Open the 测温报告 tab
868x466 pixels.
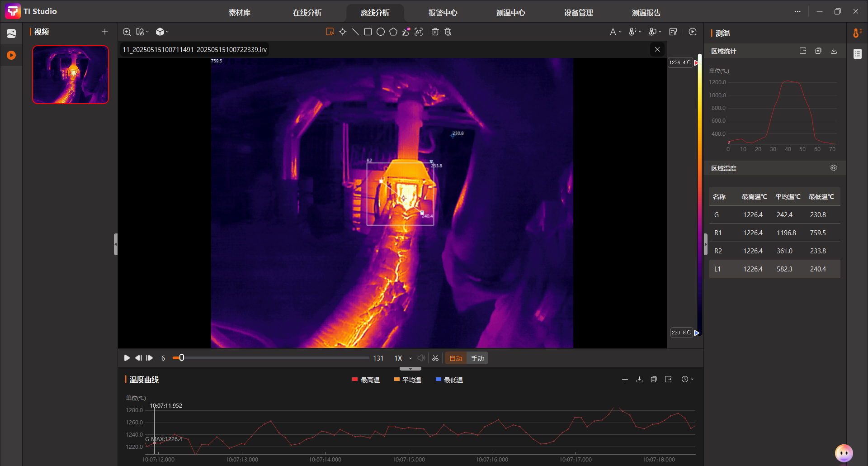pyautogui.click(x=646, y=13)
